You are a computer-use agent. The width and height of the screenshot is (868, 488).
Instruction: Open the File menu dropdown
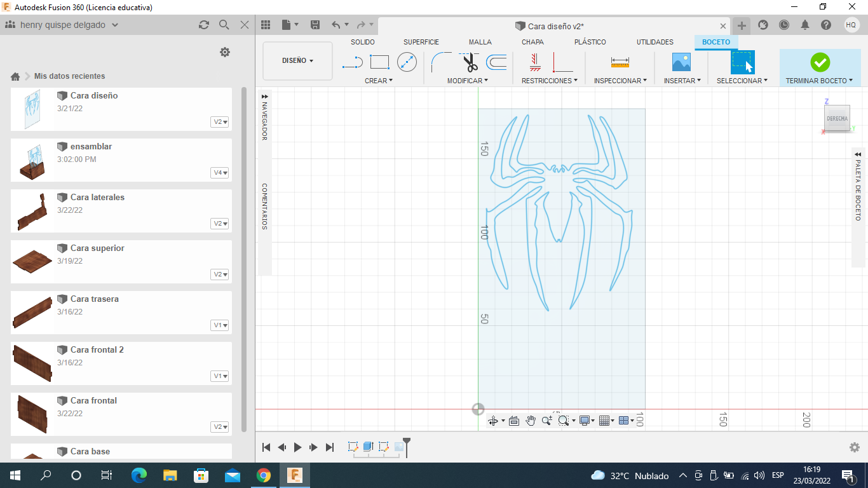coord(290,25)
